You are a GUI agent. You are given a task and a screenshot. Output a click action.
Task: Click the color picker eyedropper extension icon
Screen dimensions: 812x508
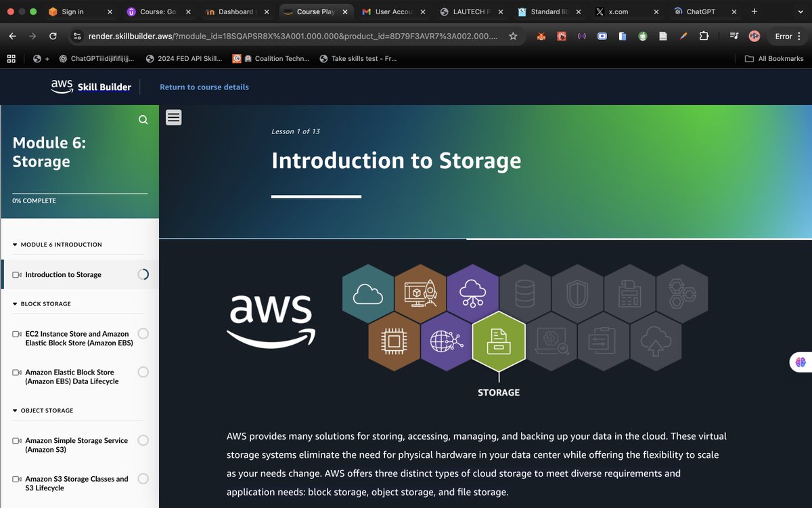[683, 37]
